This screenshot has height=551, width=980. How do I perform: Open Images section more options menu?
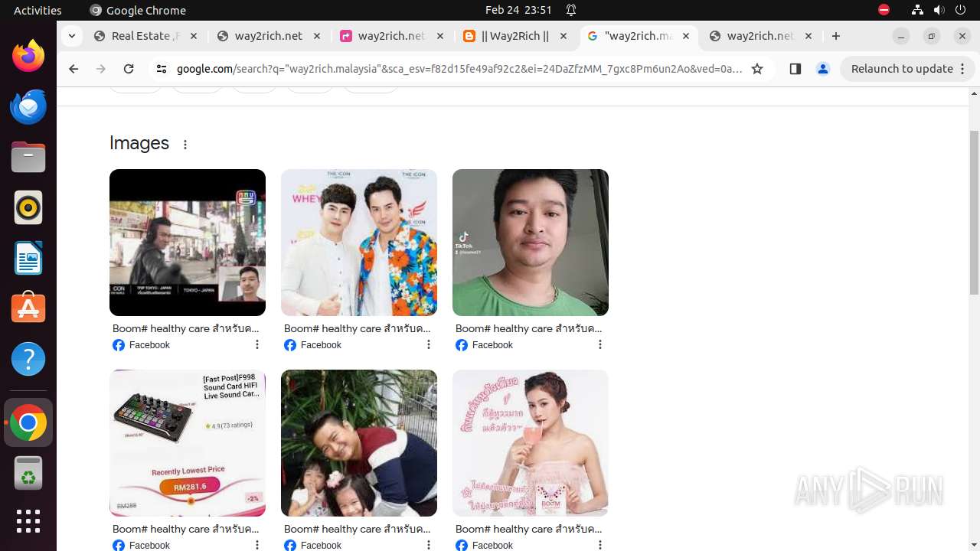coord(185,144)
